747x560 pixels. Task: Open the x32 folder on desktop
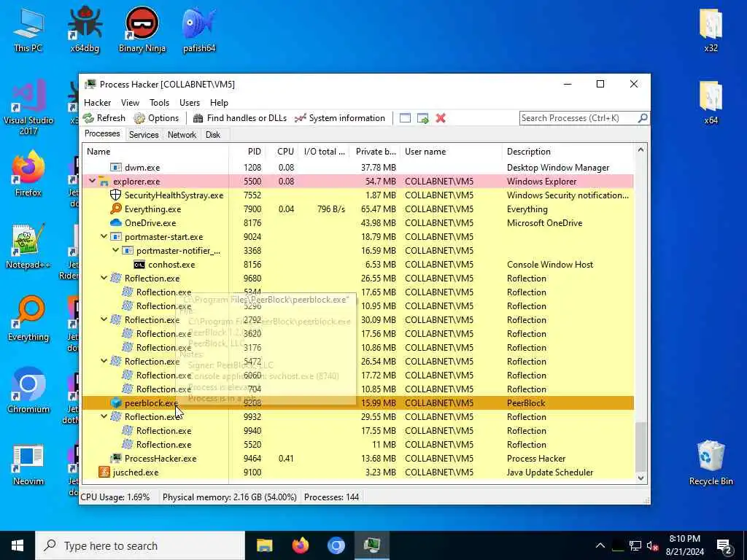[711, 29]
